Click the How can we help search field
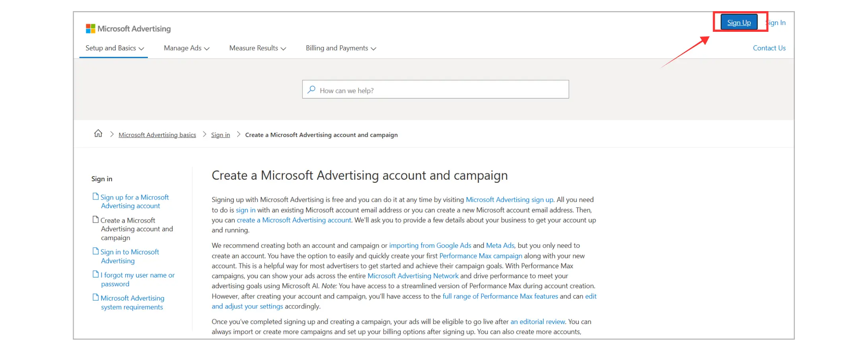 coord(435,89)
